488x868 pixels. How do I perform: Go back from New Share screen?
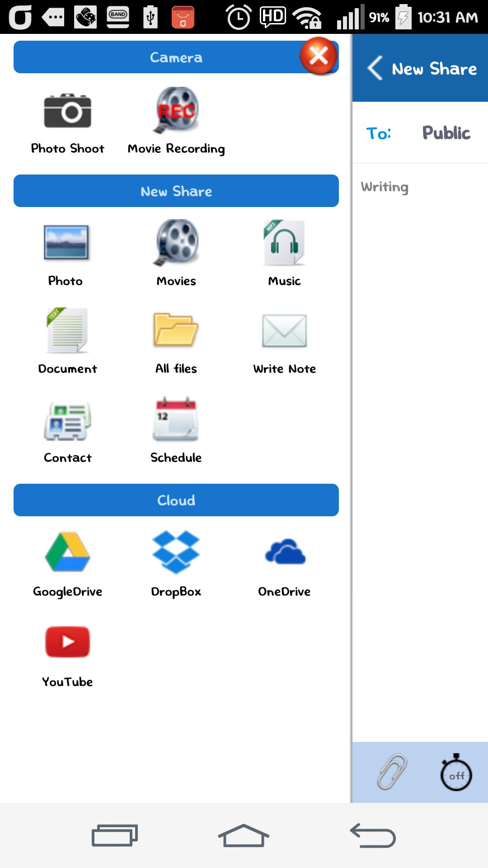375,68
